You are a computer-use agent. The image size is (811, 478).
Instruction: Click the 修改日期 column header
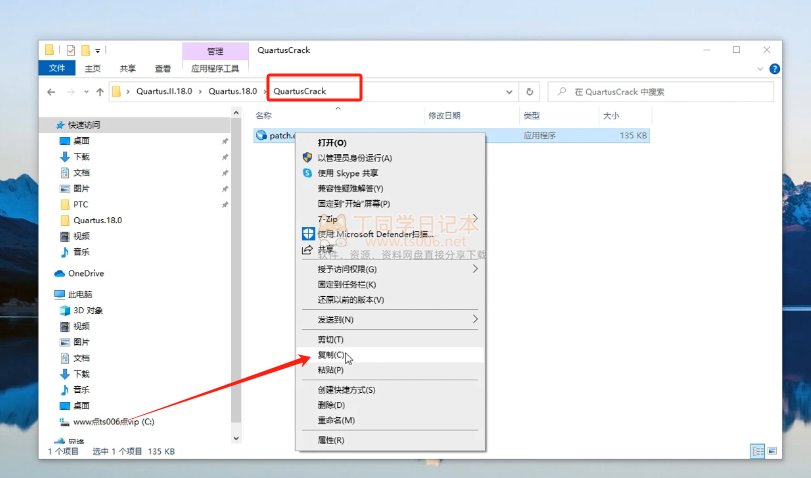click(444, 116)
